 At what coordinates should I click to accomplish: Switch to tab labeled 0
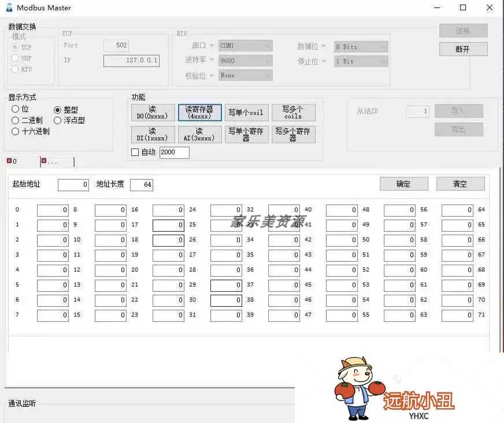[x=23, y=161]
